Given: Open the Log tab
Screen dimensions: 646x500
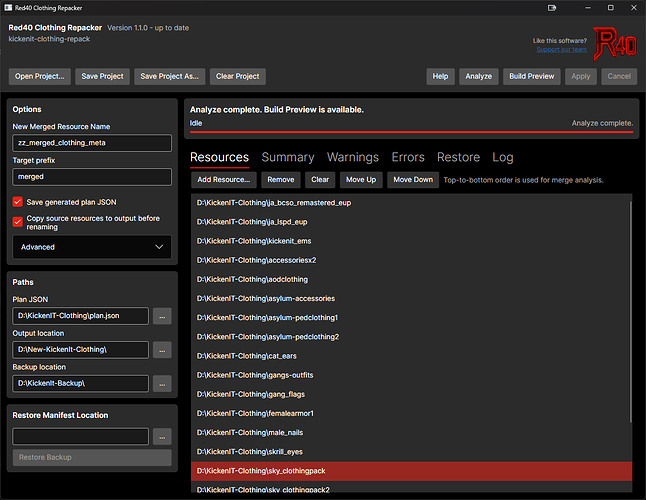Looking at the screenshot, I should (503, 157).
